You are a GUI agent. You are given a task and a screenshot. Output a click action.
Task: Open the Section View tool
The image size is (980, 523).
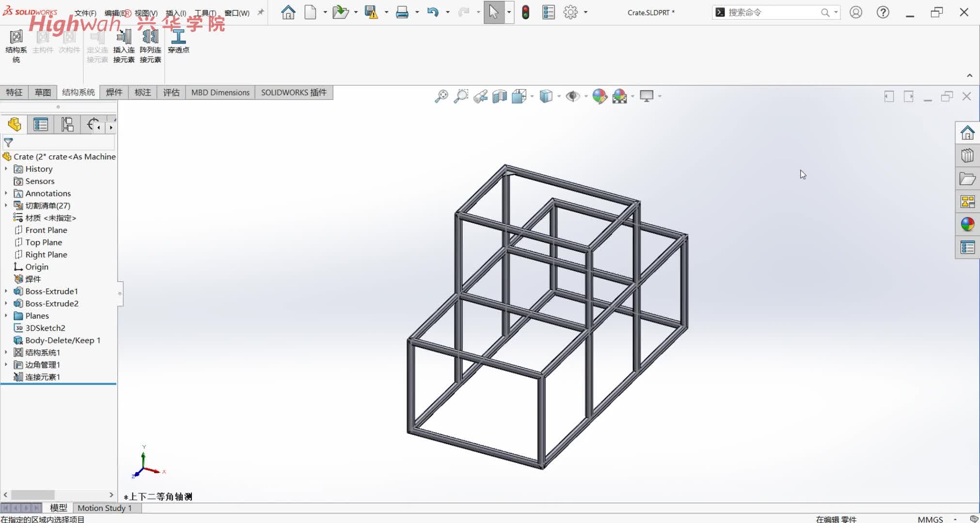pyautogui.click(x=499, y=96)
